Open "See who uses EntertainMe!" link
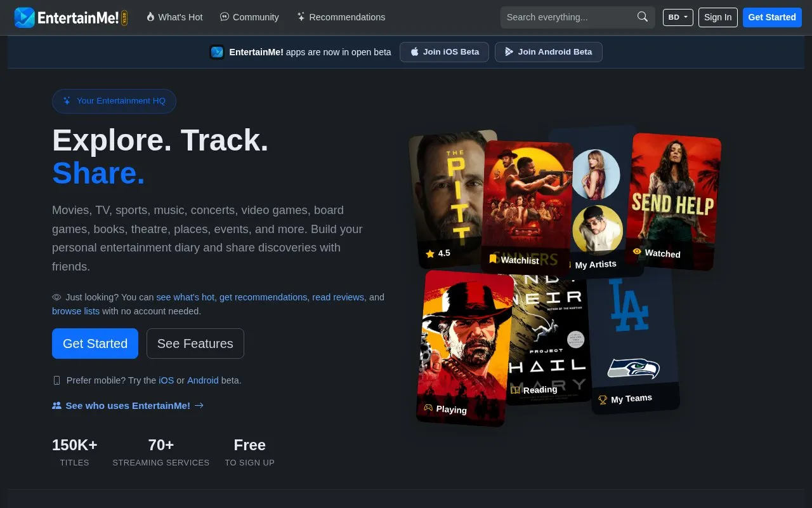The width and height of the screenshot is (812, 508). (128, 405)
